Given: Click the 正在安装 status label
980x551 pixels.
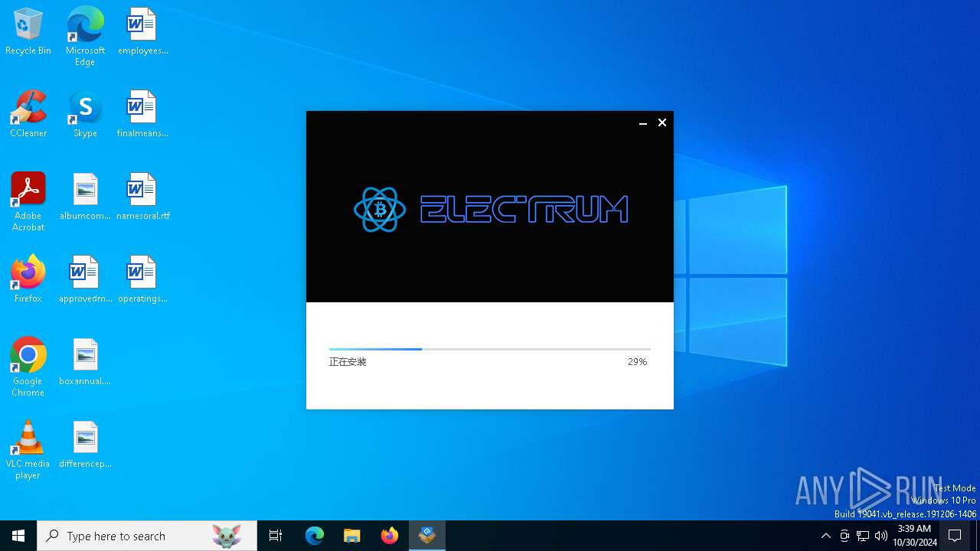Looking at the screenshot, I should 348,362.
